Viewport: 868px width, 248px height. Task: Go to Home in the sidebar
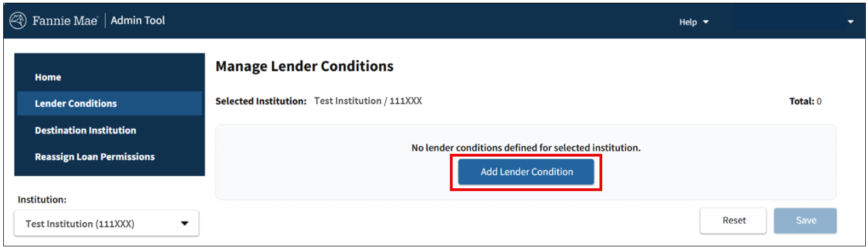[x=48, y=77]
